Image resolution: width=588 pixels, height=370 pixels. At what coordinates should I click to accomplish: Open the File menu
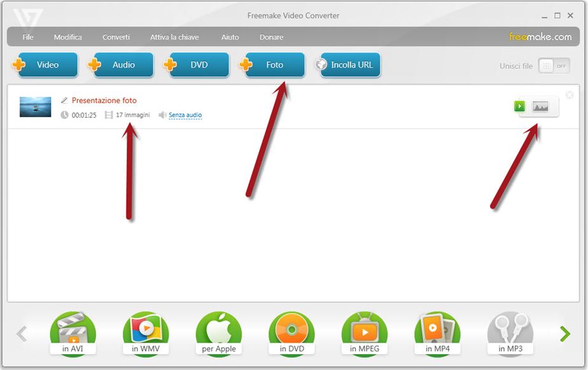pos(28,37)
